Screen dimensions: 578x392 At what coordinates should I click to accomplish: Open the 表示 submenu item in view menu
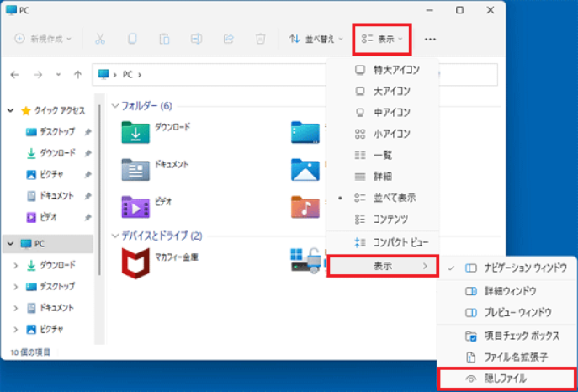coord(383,266)
